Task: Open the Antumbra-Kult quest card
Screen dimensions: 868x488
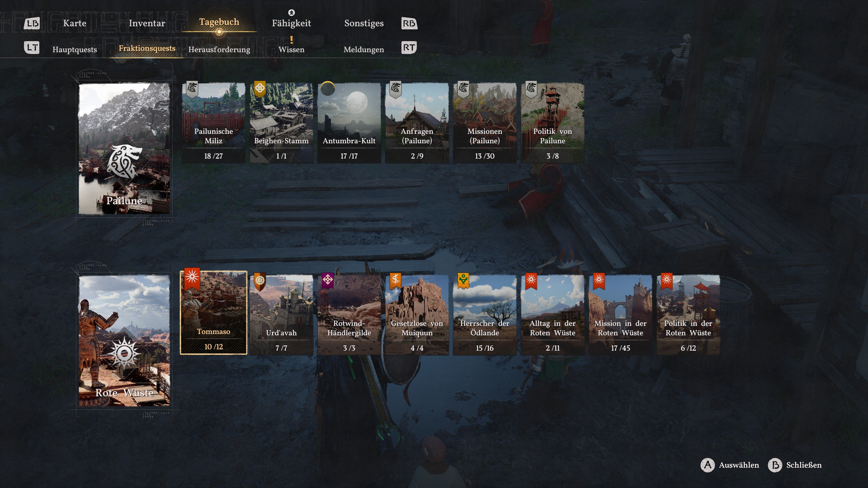Action: 349,123
